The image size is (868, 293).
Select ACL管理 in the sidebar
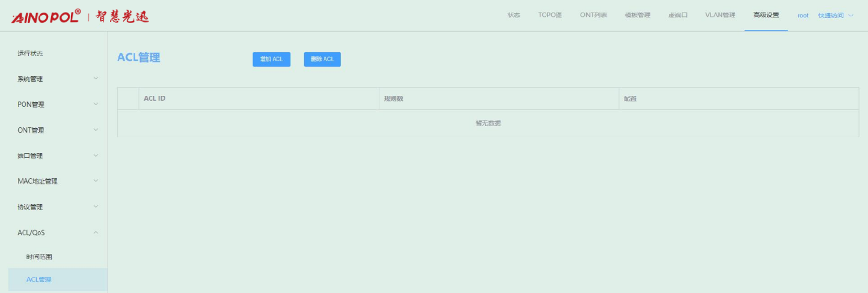(40, 280)
